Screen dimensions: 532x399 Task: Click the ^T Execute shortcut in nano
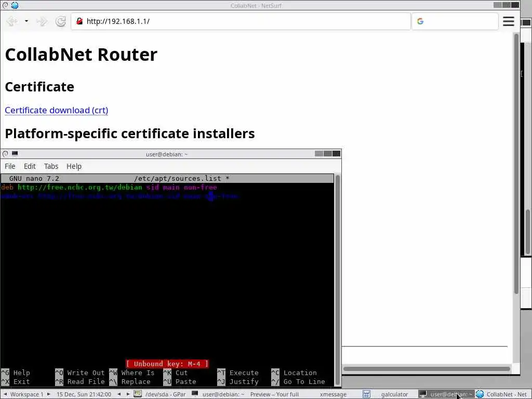click(x=238, y=373)
